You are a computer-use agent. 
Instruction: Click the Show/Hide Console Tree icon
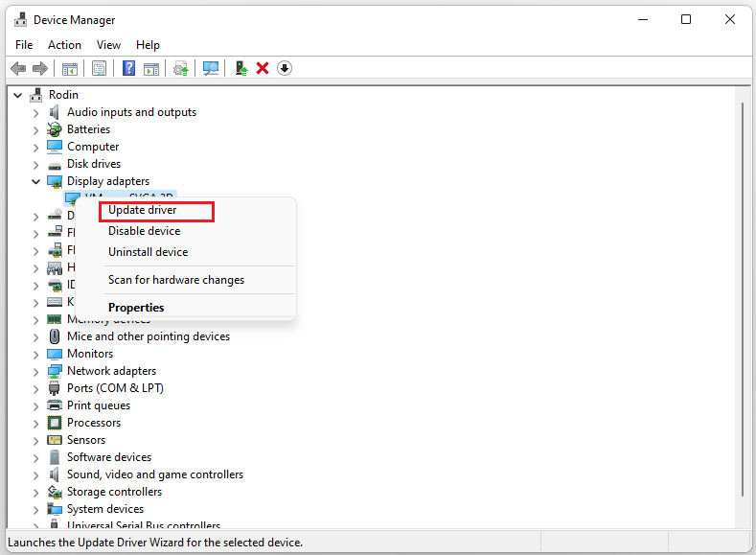click(x=69, y=68)
